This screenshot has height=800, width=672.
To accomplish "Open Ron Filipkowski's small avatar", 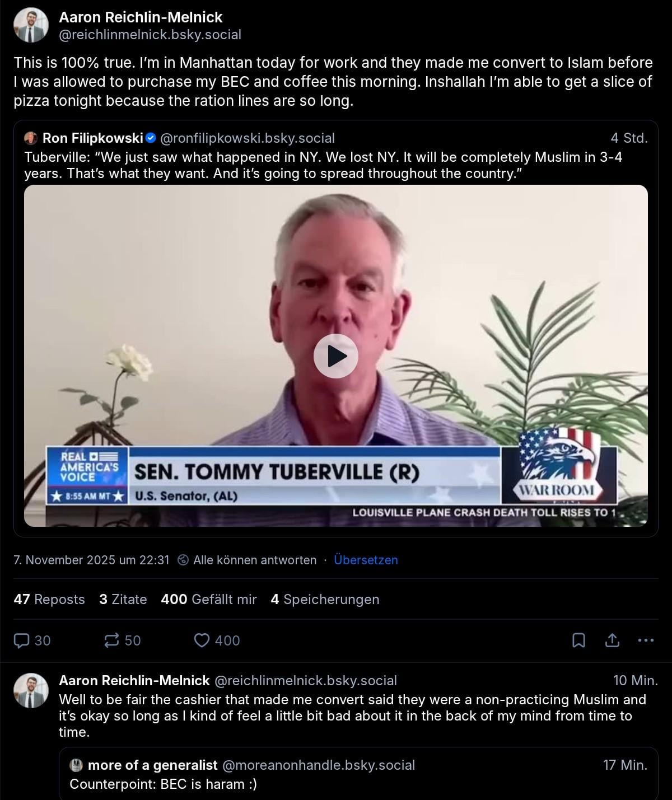I will (x=31, y=138).
